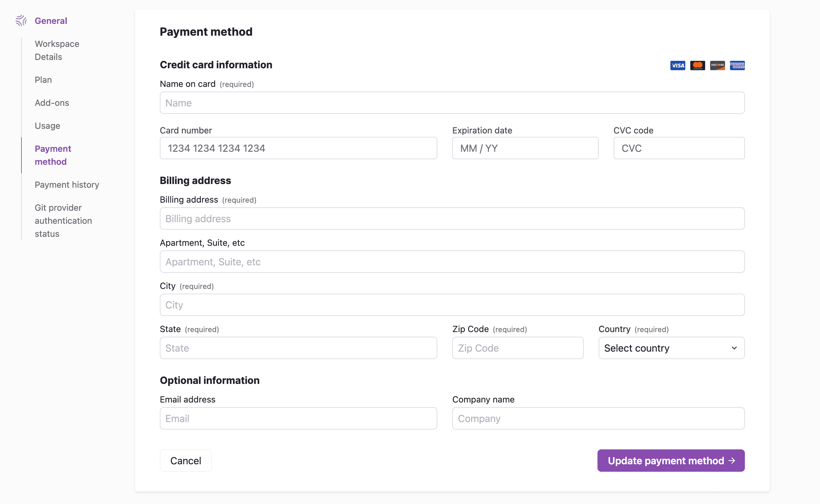Click the Cancel button
This screenshot has width=820, height=504.
coord(186,461)
